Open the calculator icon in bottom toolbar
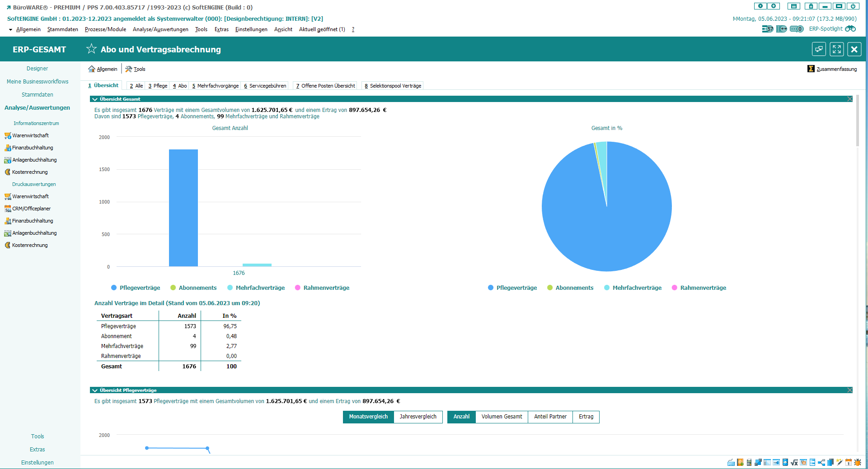868x469 pixels. (x=749, y=462)
